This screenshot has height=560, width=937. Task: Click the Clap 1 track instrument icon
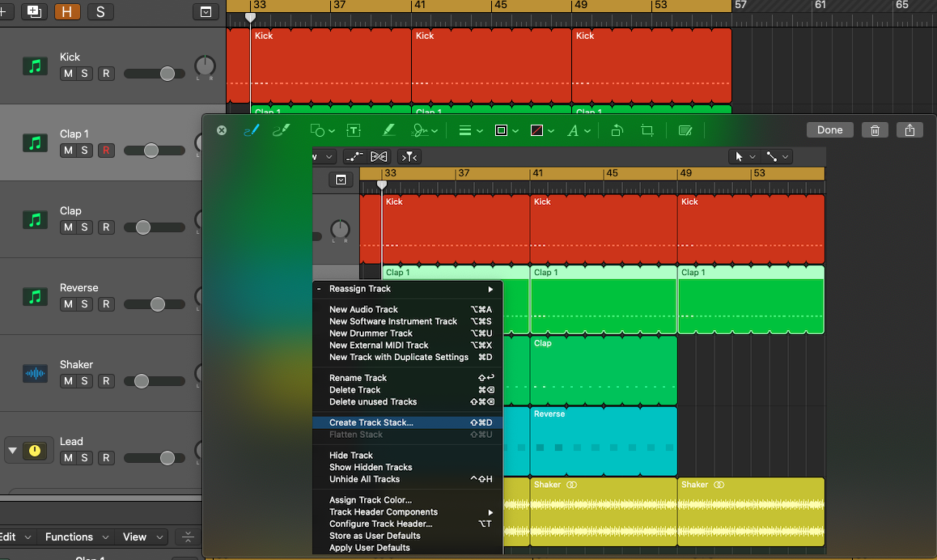[35, 143]
